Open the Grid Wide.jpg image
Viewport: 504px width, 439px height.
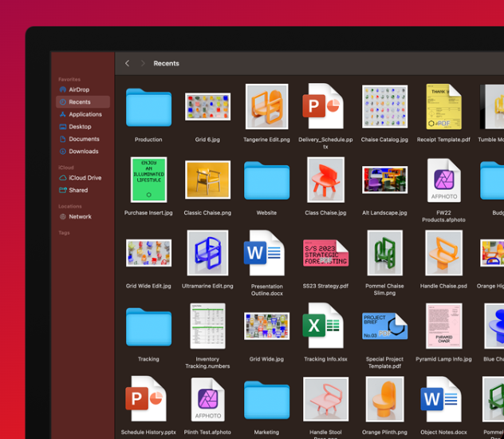point(267,326)
